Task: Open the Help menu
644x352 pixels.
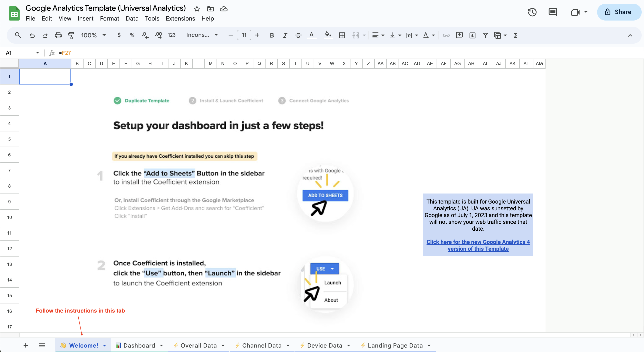Action: coord(208,18)
